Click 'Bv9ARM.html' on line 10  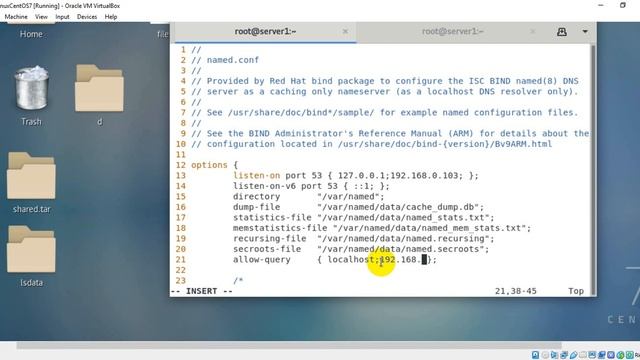pyautogui.click(x=523, y=144)
